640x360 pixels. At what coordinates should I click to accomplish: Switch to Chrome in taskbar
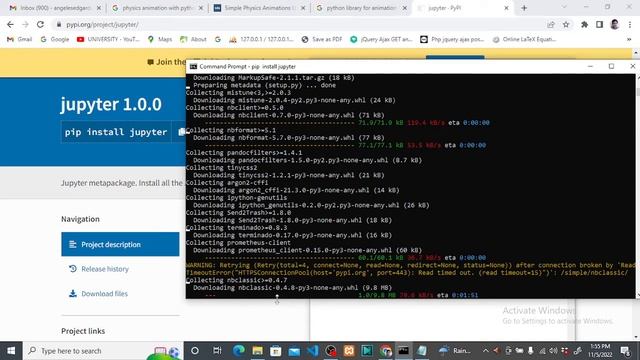[x=385, y=351]
